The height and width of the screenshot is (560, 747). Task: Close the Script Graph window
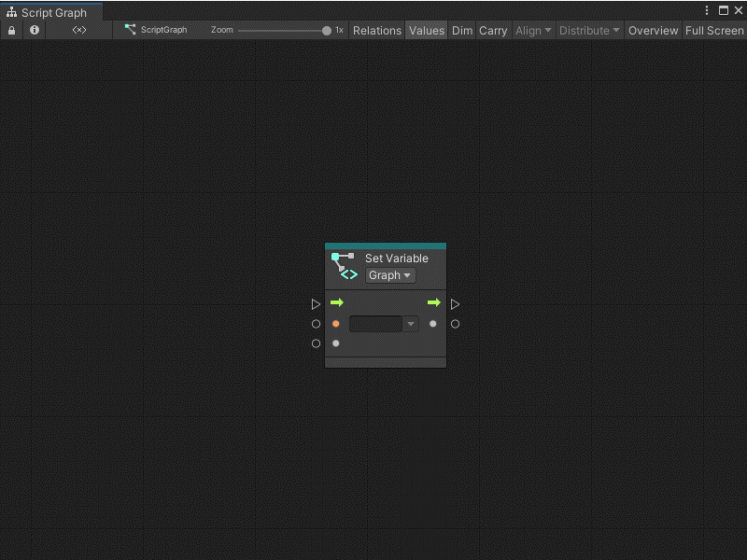coord(739,10)
